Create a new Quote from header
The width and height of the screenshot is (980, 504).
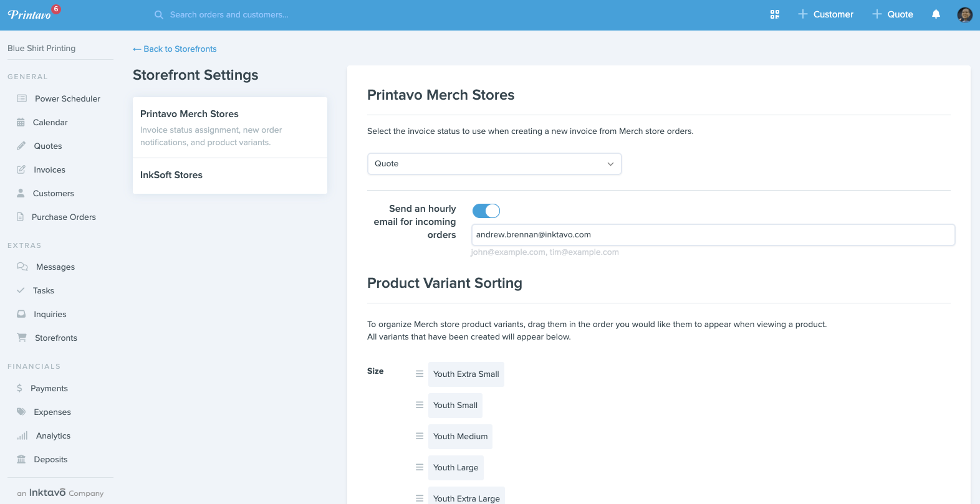tap(892, 14)
